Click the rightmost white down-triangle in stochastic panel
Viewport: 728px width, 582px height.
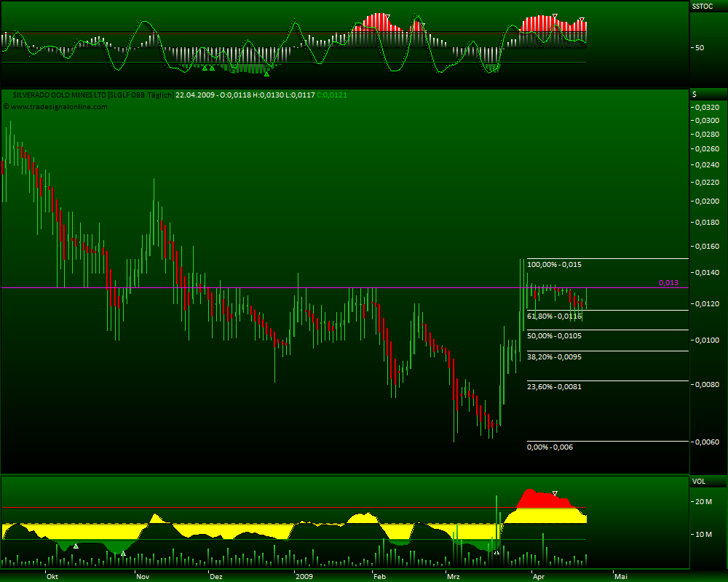582,20
